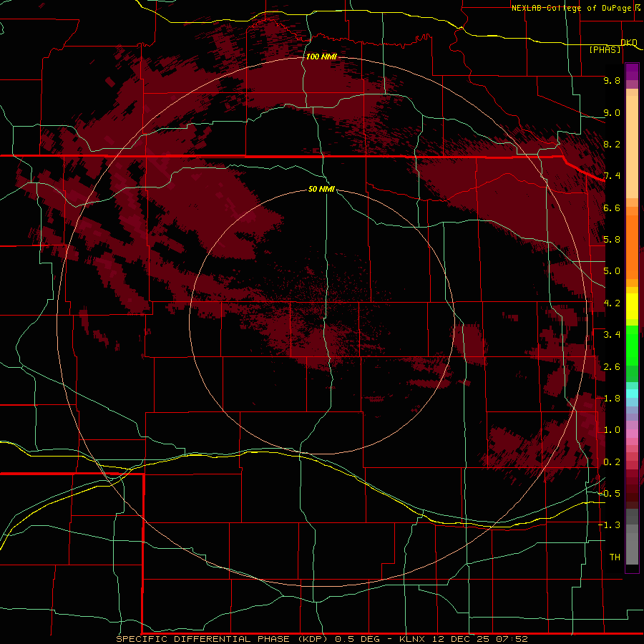Click the KLNX station identifier in the caption
The width and height of the screenshot is (644, 644).
412,639
